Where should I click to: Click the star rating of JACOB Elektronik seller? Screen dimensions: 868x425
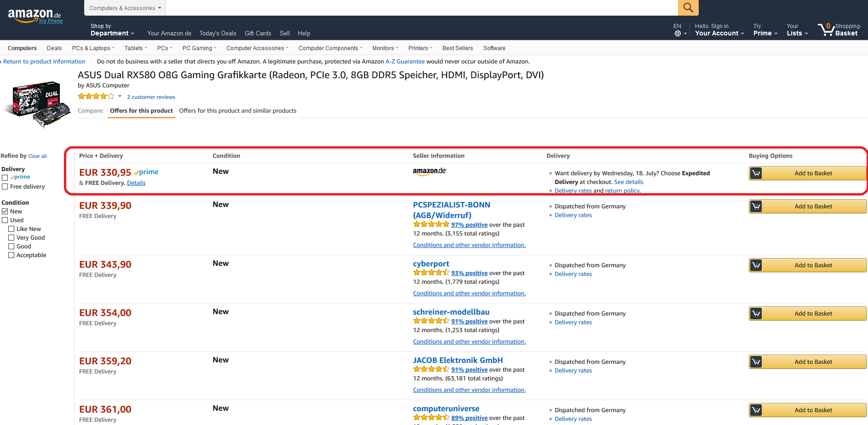click(x=431, y=369)
